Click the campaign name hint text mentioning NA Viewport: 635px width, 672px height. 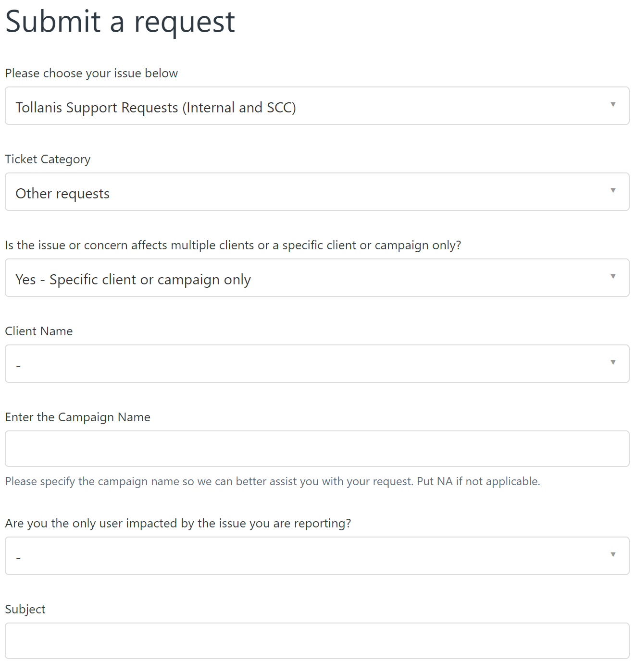click(272, 481)
